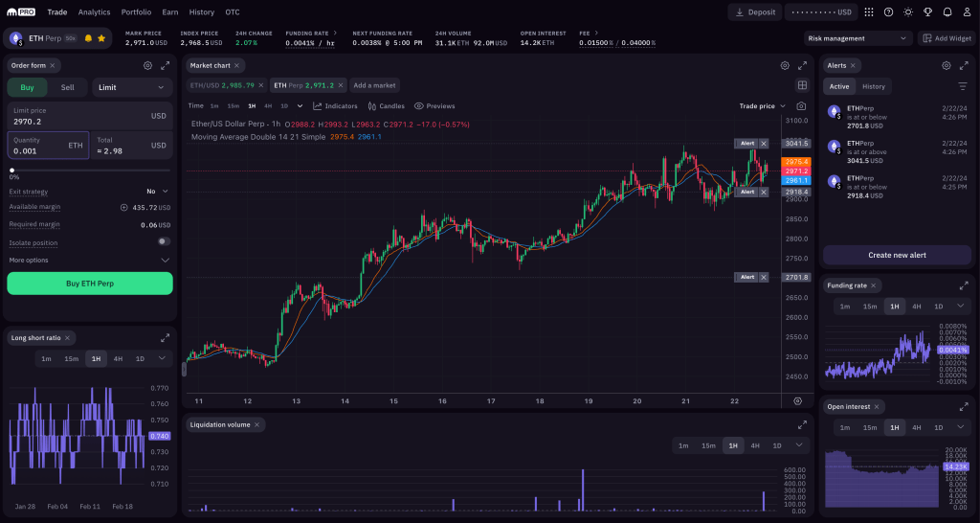This screenshot has width=980, height=523.
Task: Open the notifications bell in the header
Action: pos(947,12)
